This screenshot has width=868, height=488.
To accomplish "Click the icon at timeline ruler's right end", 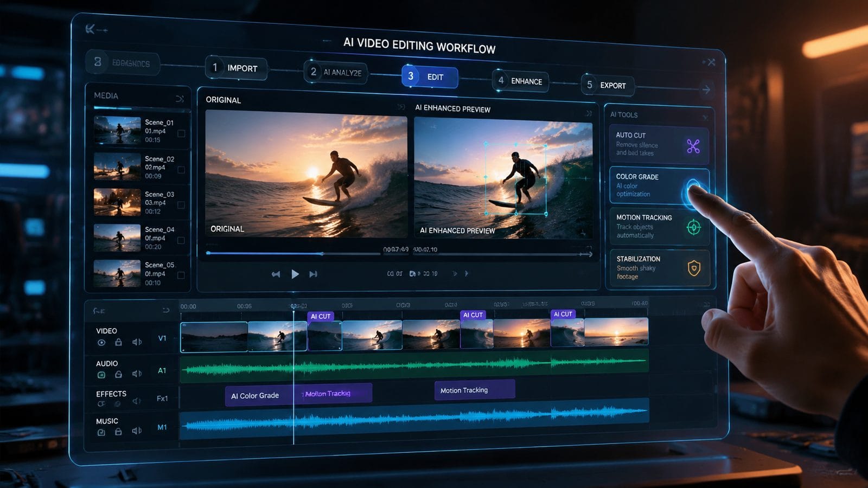I will click(x=706, y=305).
